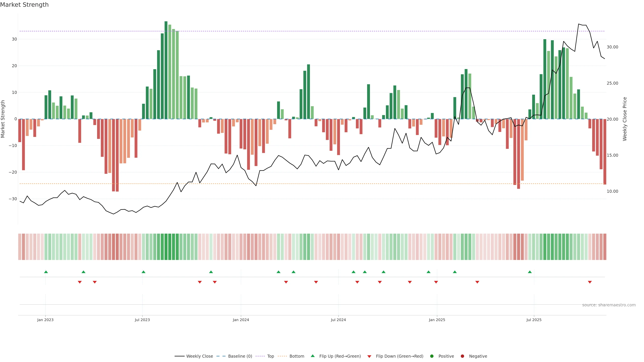Click Flip Down red triangle legend icon
Viewport: 644px width, 362px height.
[369, 356]
